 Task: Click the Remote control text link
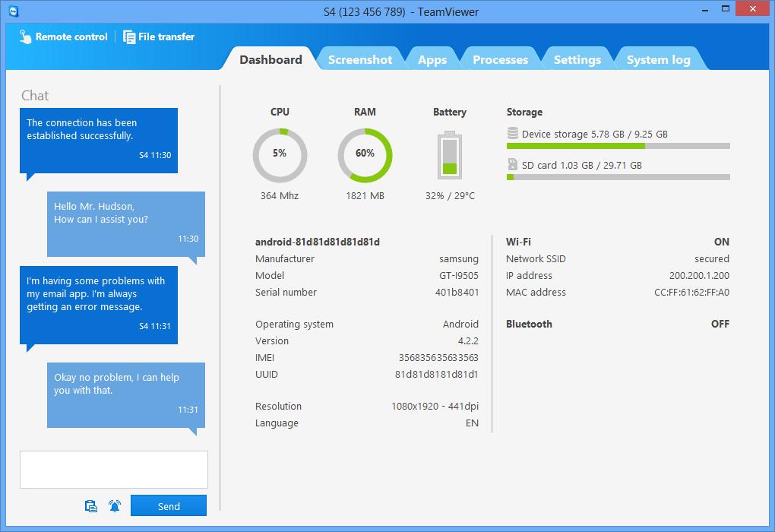[x=71, y=36]
